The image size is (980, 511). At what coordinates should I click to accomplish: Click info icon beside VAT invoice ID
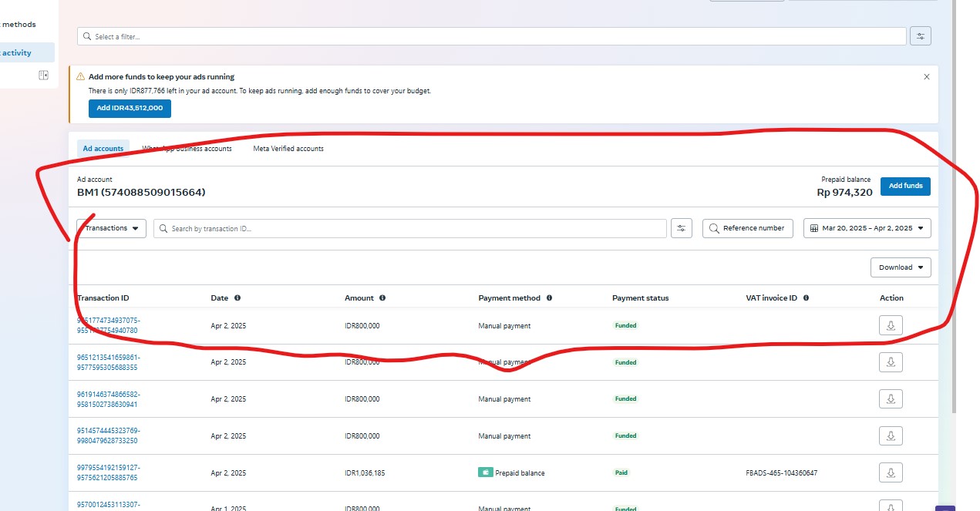[x=806, y=298]
